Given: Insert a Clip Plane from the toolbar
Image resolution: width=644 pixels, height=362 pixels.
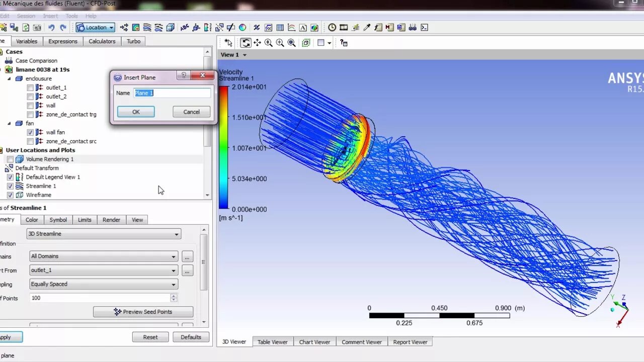Looking at the screenshot, I should click(231, 28).
